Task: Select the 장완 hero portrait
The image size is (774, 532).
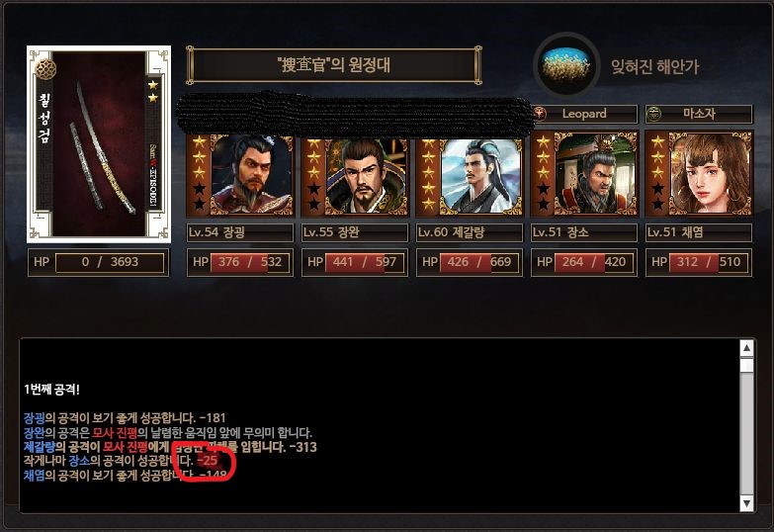Action: pos(355,174)
